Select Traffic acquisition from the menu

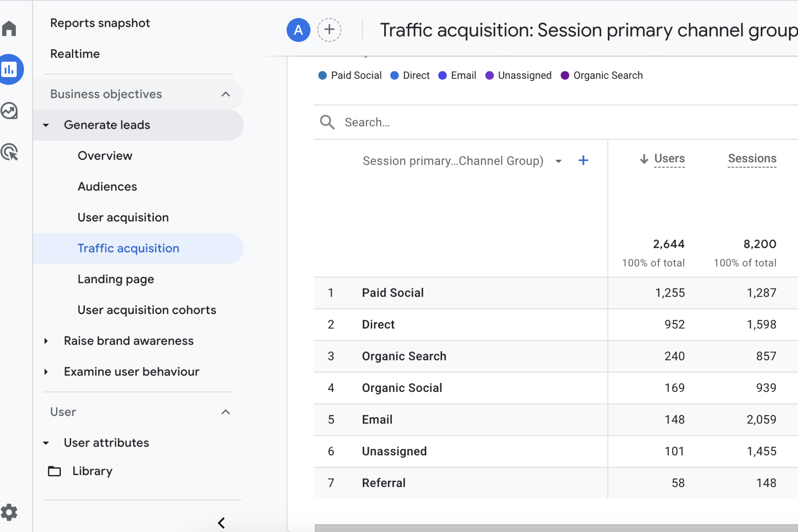coord(128,248)
